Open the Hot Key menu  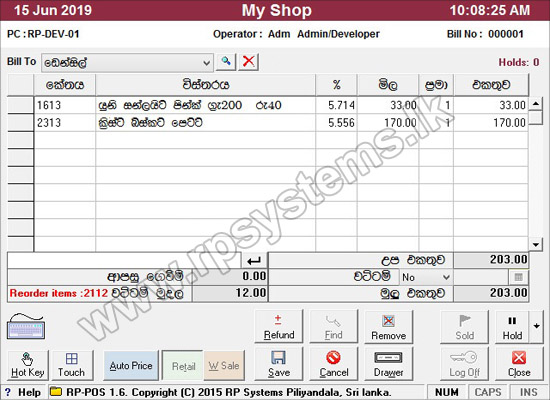coord(28,365)
